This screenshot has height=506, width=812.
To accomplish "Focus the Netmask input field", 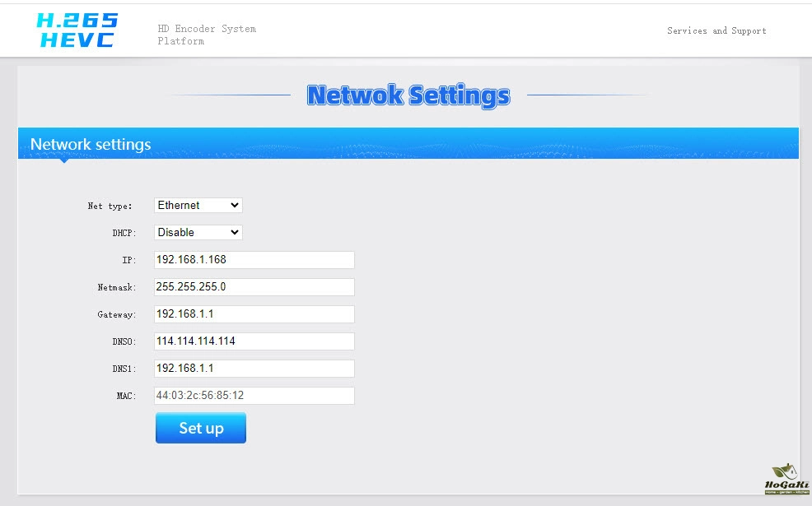I will (x=254, y=286).
